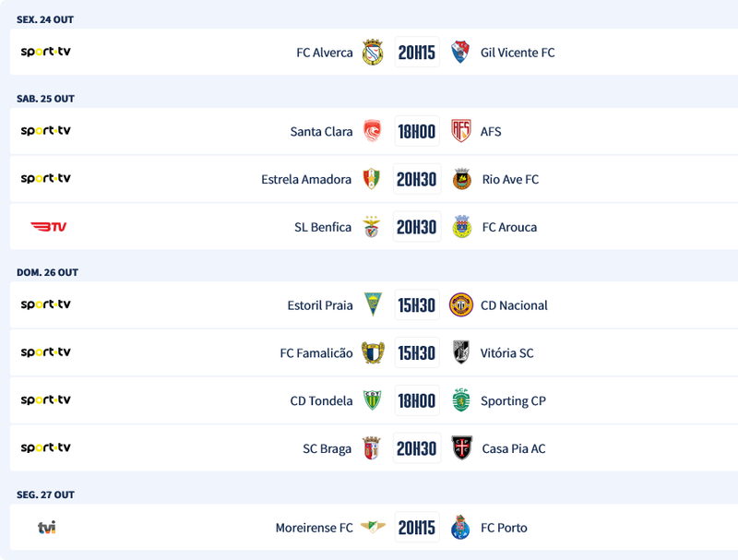Click the CD Tondela team name

pos(321,400)
